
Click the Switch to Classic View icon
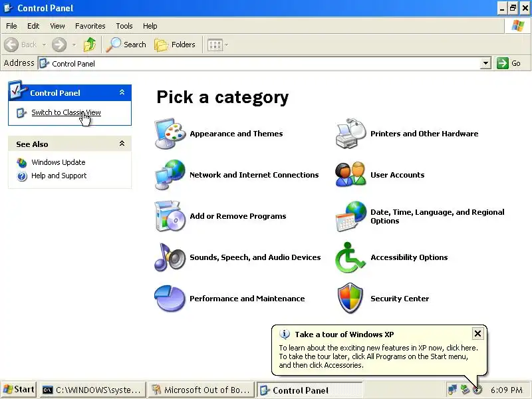click(x=21, y=112)
